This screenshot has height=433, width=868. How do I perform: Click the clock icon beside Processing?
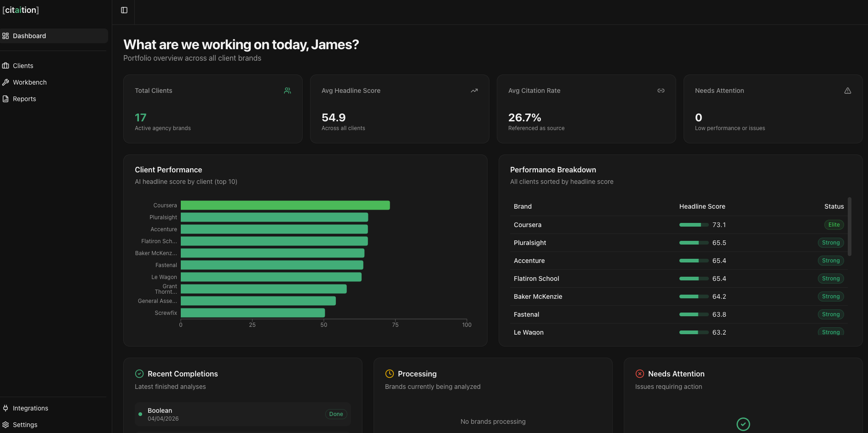click(390, 374)
